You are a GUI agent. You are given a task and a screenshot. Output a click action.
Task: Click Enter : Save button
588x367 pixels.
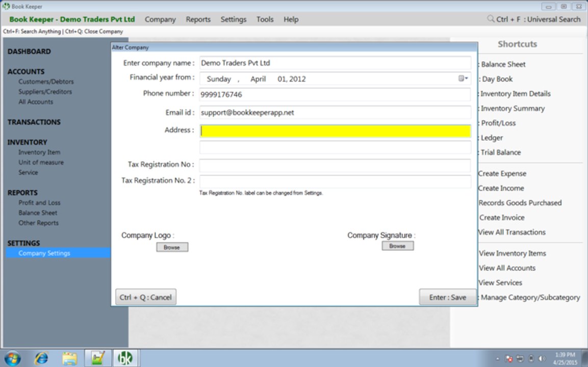[x=447, y=297]
